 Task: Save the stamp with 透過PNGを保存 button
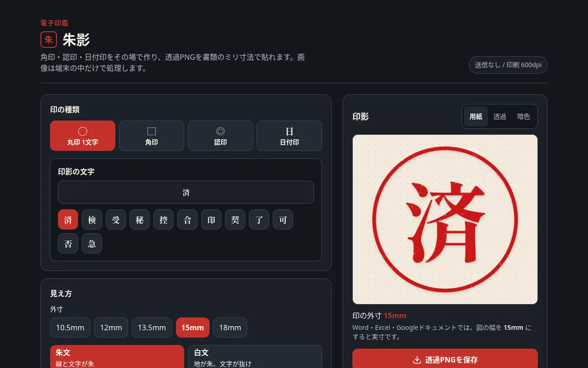pos(445,360)
